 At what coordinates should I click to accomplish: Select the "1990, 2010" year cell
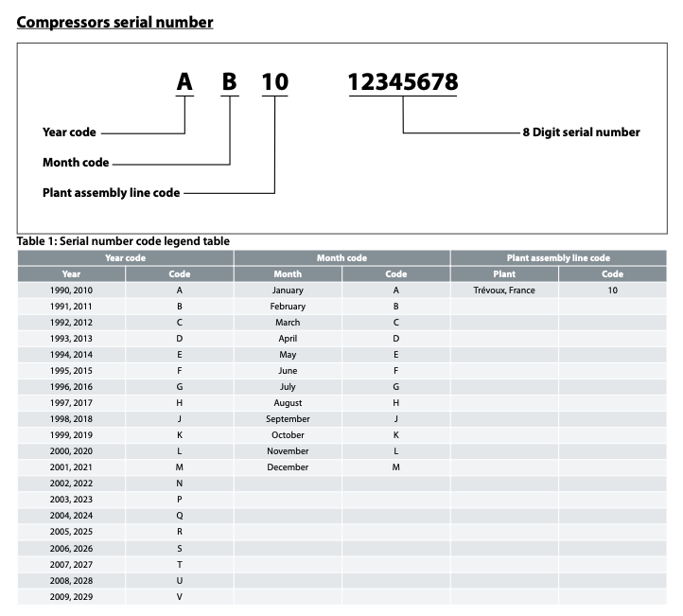click(72, 290)
